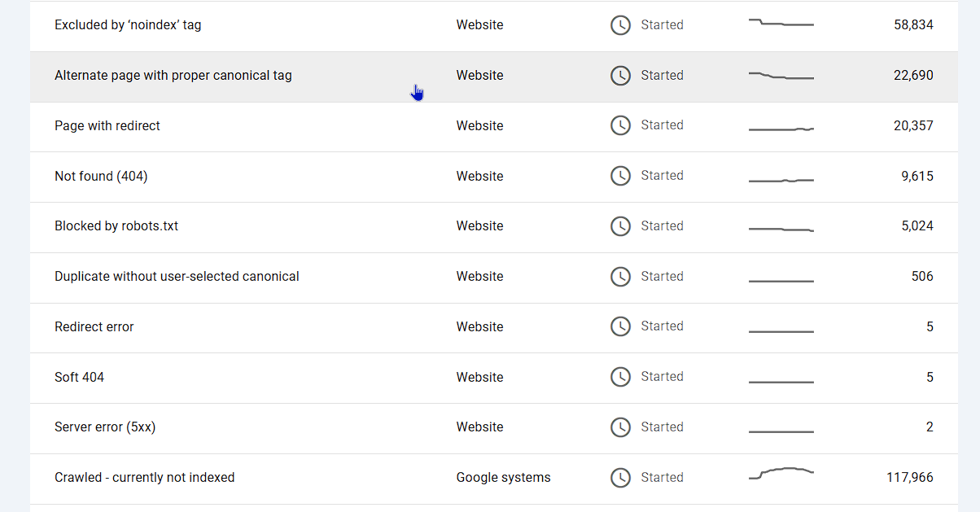Viewport: 980px width, 512px height.
Task: Click clock icon in Page with redirect row
Action: 620,125
